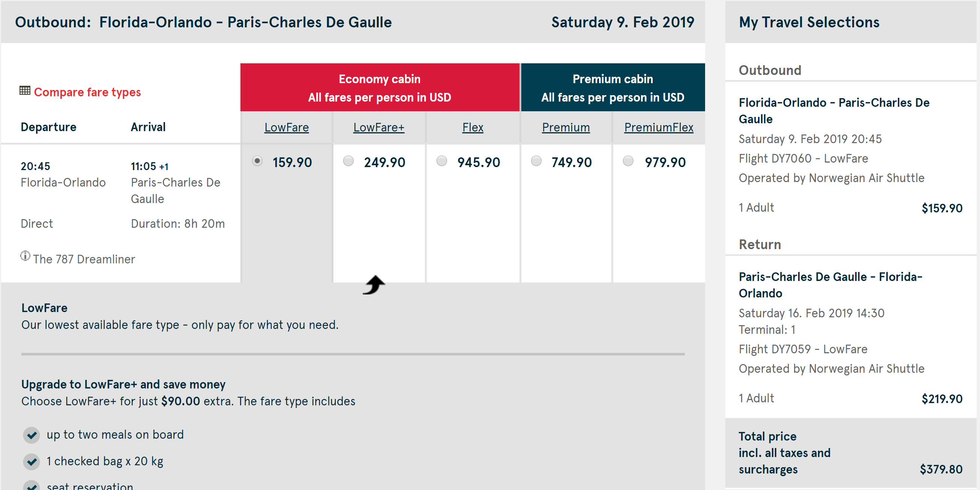Click the 787 Dreamliner info icon
This screenshot has width=980, height=490.
(25, 256)
